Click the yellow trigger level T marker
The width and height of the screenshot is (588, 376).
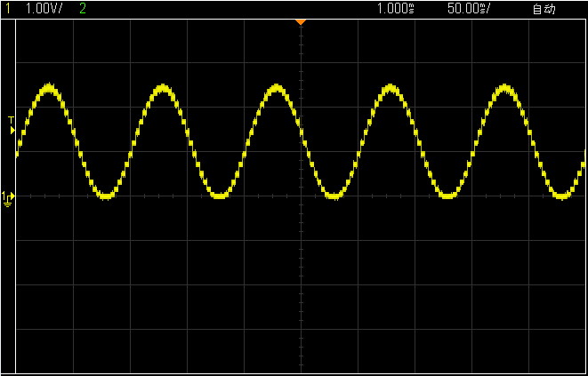pyautogui.click(x=12, y=124)
